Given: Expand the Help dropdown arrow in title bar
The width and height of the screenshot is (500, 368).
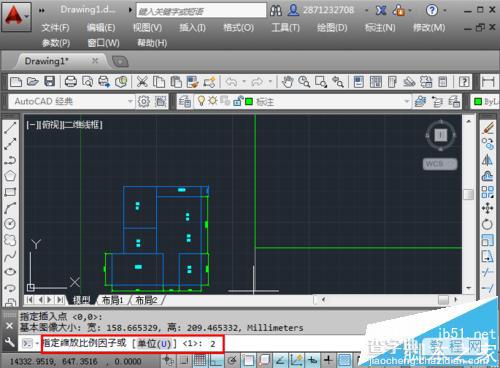Looking at the screenshot, I should tap(445, 11).
